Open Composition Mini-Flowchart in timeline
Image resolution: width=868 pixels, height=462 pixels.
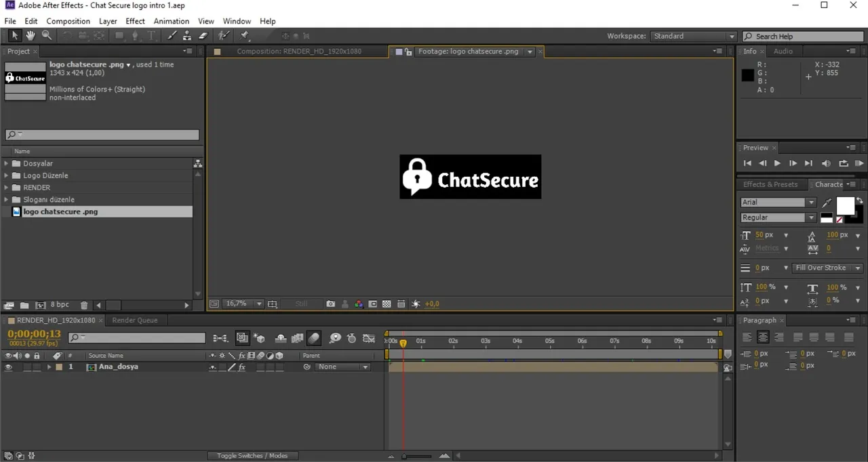click(220, 338)
